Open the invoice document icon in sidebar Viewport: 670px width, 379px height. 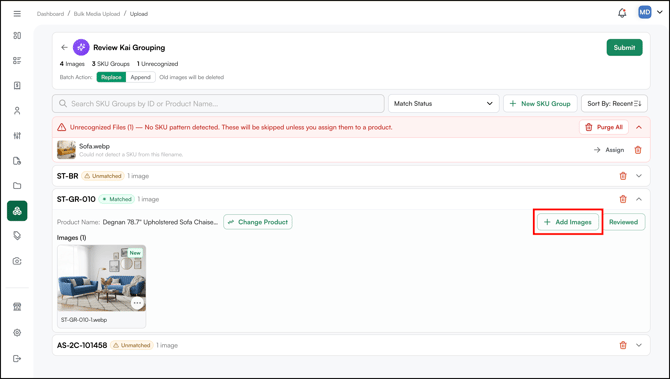(x=17, y=85)
